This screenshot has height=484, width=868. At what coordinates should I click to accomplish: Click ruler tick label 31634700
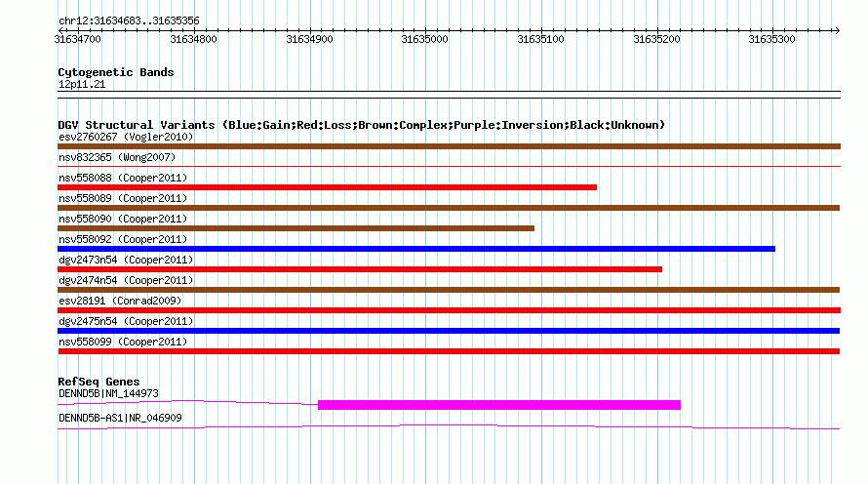(77, 39)
